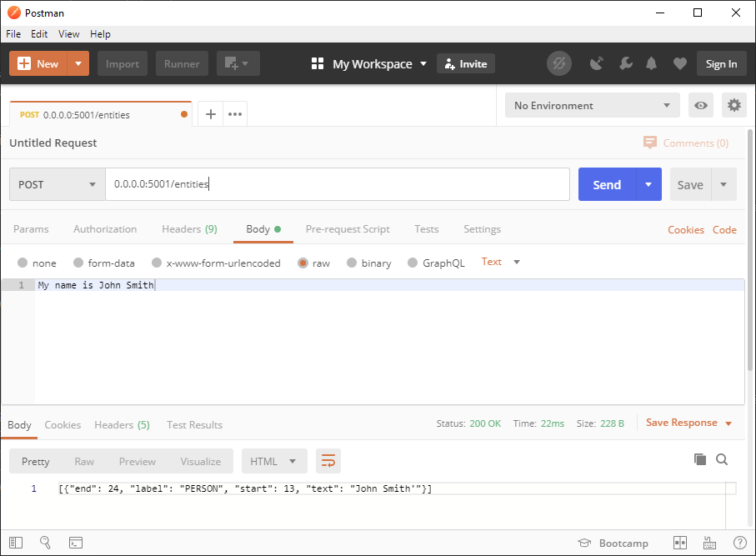The image size is (756, 556).
Task: Click the wrench settings icon in header
Action: pos(624,63)
